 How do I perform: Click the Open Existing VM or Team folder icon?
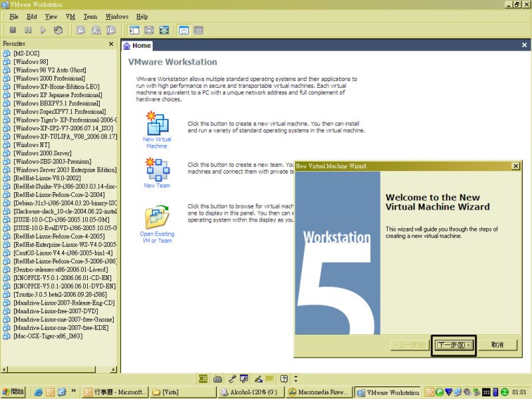click(x=157, y=217)
